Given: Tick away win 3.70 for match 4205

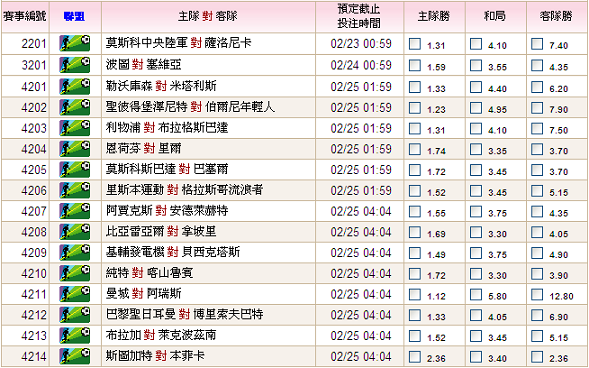Looking at the screenshot, I should coord(537,170).
